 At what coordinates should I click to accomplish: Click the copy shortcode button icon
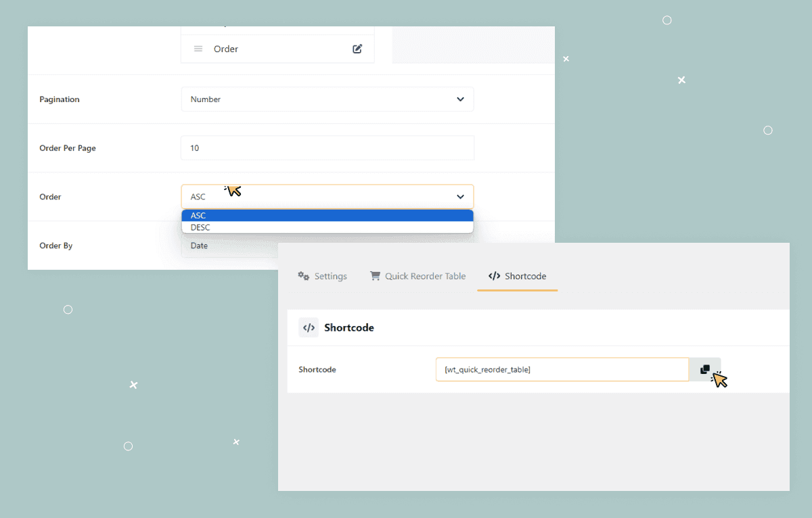click(x=705, y=369)
